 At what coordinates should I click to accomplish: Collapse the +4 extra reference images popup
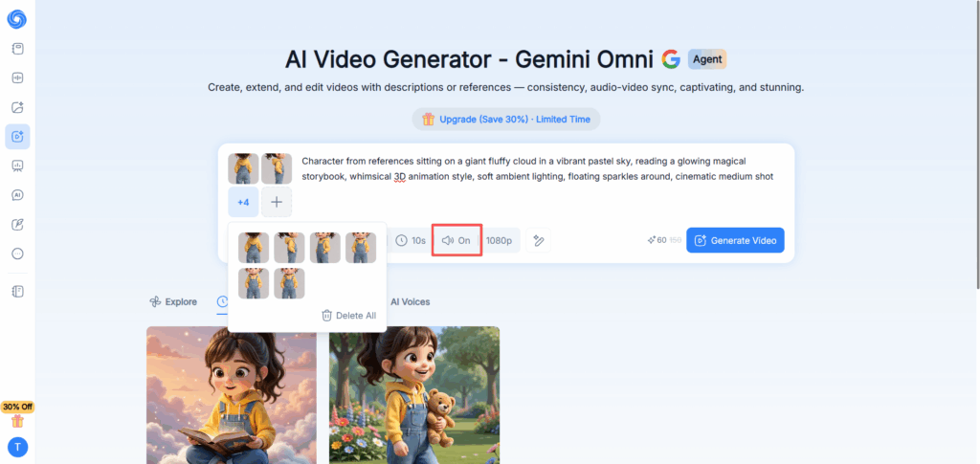click(243, 202)
